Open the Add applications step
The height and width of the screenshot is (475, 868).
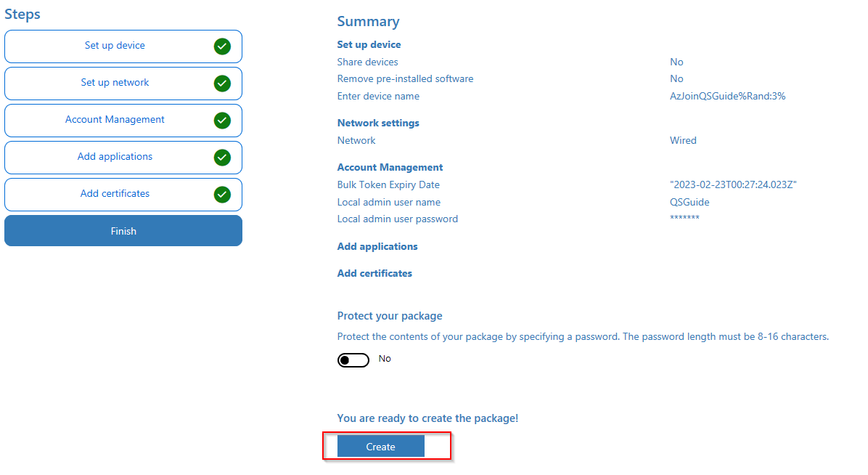[x=115, y=157]
